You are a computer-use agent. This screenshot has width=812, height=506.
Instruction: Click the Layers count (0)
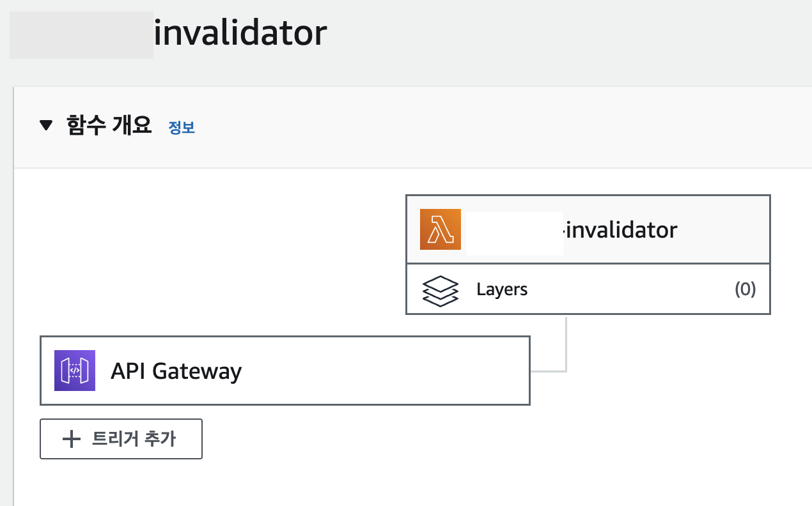coord(745,289)
